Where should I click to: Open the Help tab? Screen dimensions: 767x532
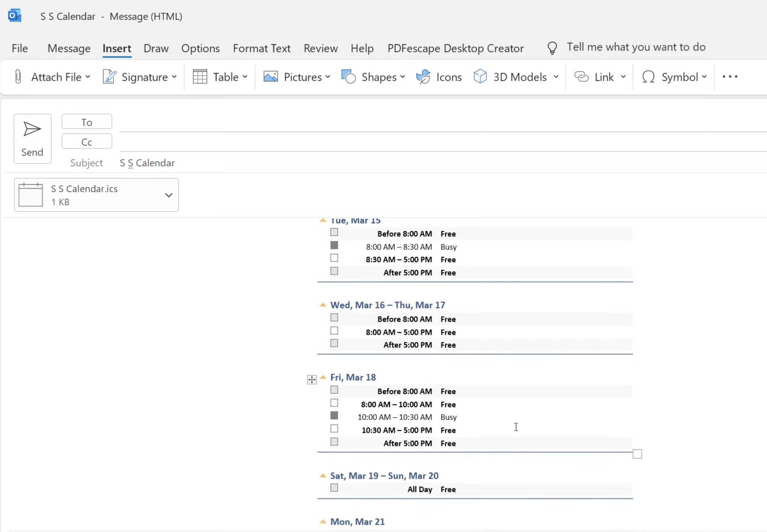point(362,48)
